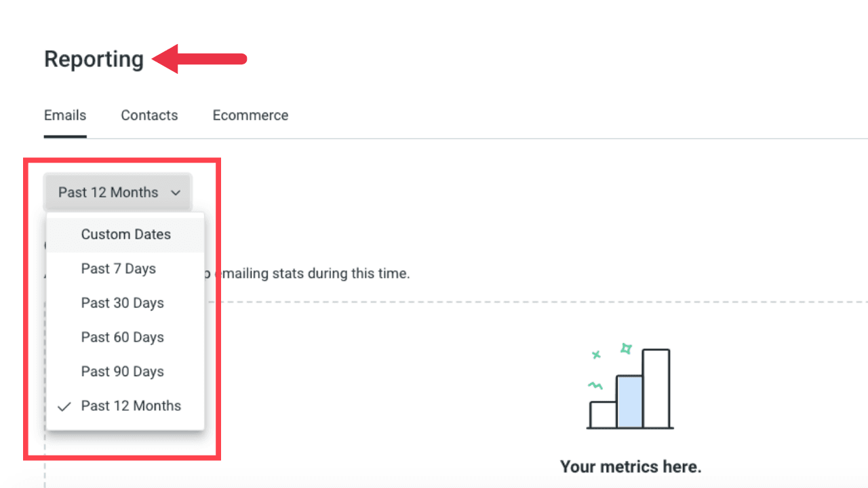Click the Reporting page heading

(x=94, y=60)
